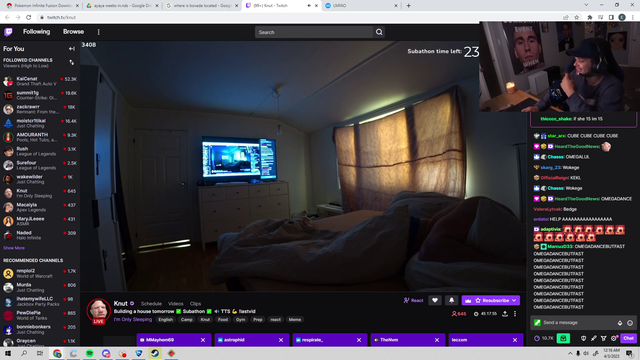Open the Following tab
Viewport: 640px width, 360px height.
coord(36,32)
